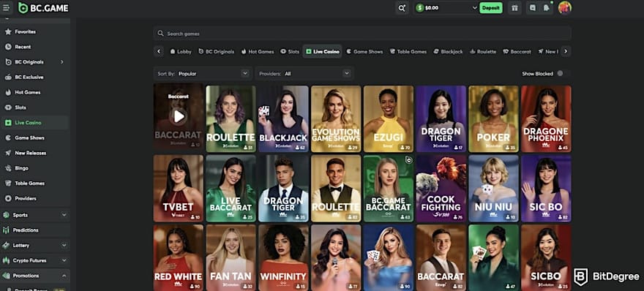
Task: Switch to the Slots tab
Action: pos(290,52)
